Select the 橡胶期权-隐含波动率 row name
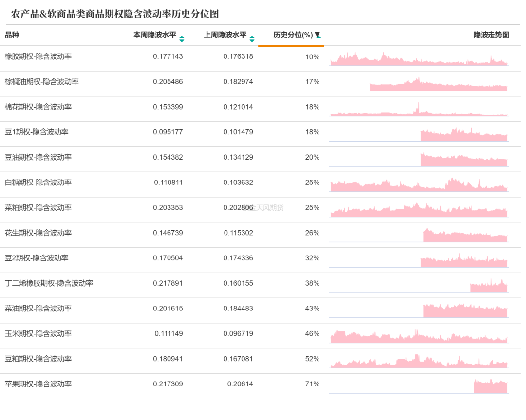 [38, 56]
